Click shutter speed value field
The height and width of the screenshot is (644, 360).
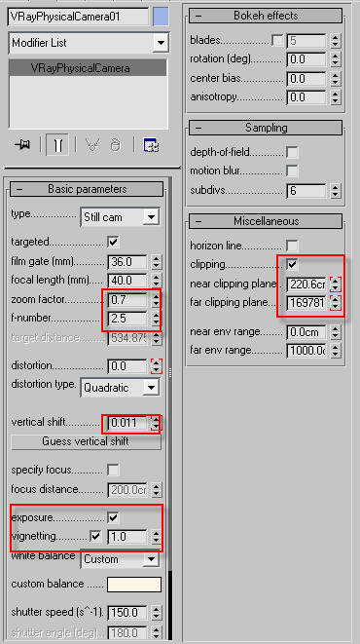click(127, 613)
